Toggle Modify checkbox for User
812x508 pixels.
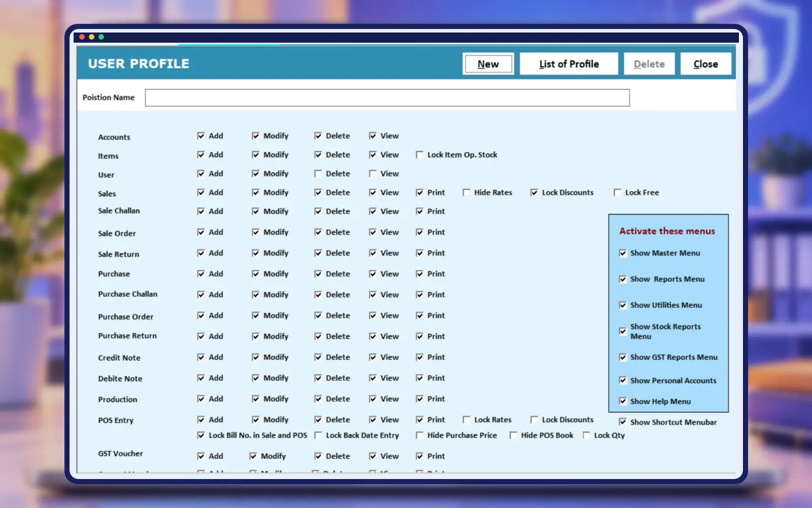tap(255, 174)
